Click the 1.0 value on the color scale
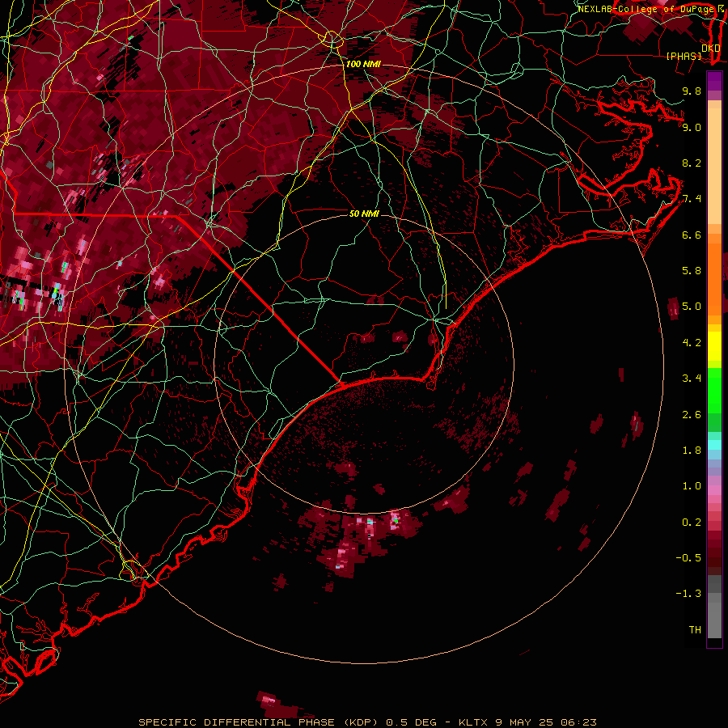The height and width of the screenshot is (728, 728). click(692, 486)
